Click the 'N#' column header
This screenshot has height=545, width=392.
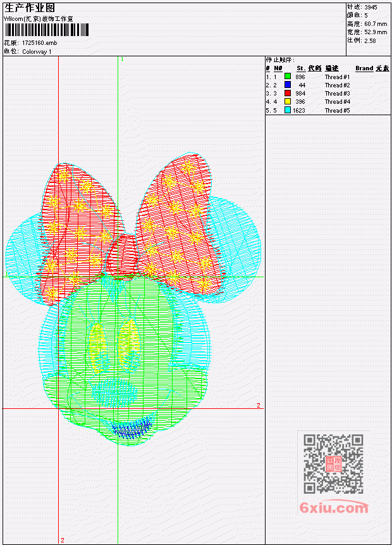tap(278, 68)
